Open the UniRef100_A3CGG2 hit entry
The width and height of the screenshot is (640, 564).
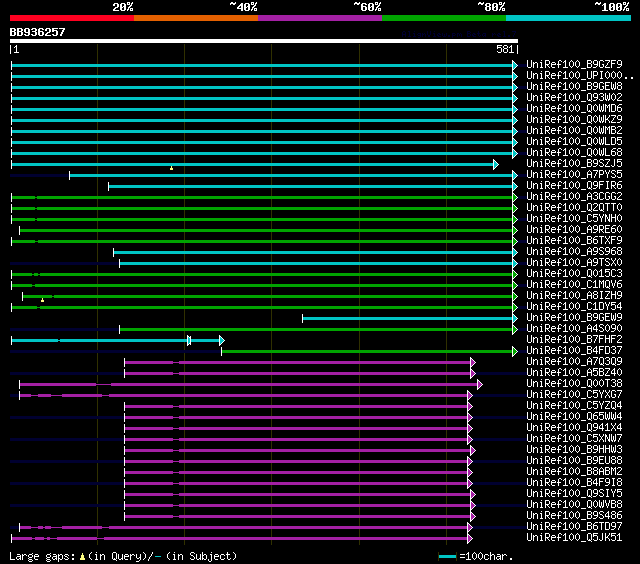click(x=574, y=197)
